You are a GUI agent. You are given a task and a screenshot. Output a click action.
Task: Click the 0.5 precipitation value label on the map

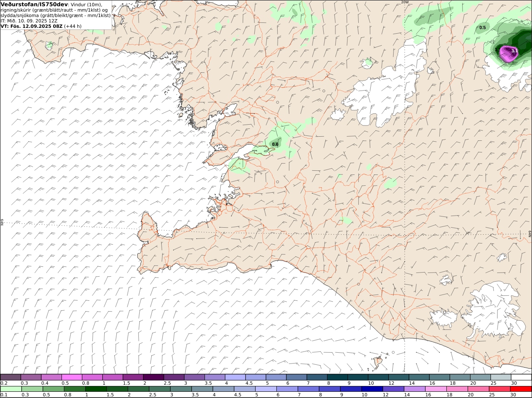pos(483,28)
